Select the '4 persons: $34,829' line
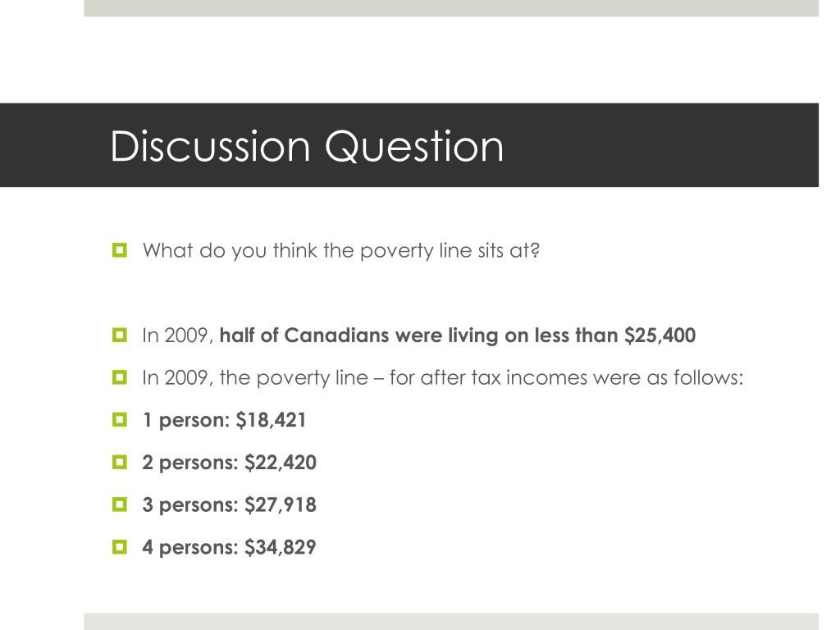Screen dimensions: 840x630 (230, 547)
